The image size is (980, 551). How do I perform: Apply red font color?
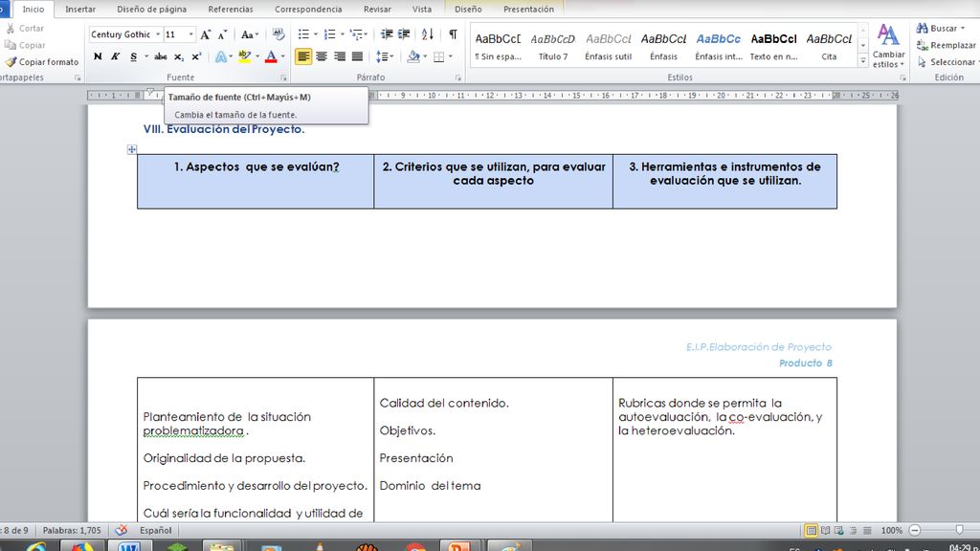click(x=271, y=56)
